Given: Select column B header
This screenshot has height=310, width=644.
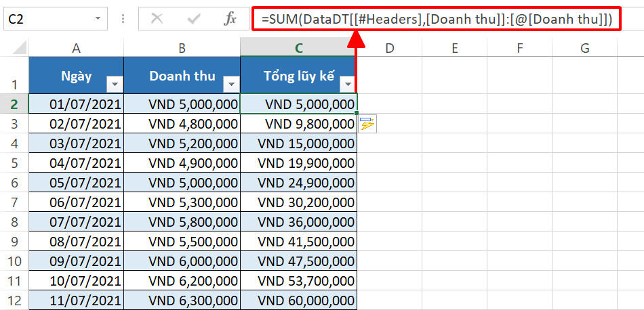Looking at the screenshot, I should [x=182, y=48].
